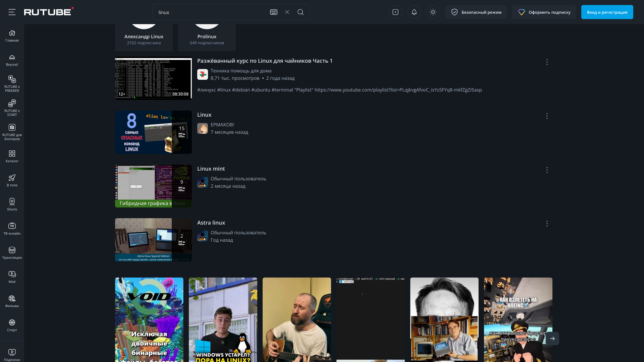The height and width of the screenshot is (362, 644).
Task: Open options for Разжёванный курс video
Action: tap(547, 62)
